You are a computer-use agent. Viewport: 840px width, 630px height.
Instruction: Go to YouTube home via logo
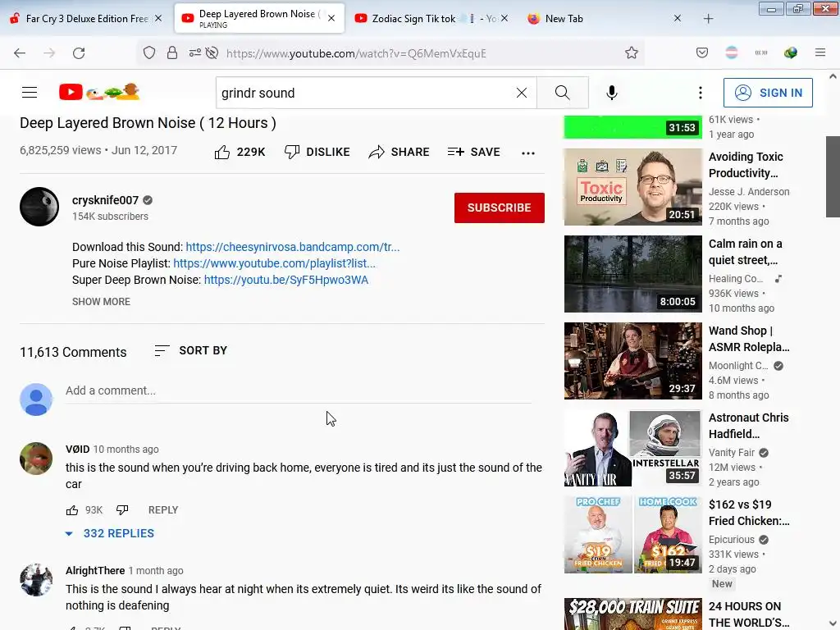tap(99, 92)
